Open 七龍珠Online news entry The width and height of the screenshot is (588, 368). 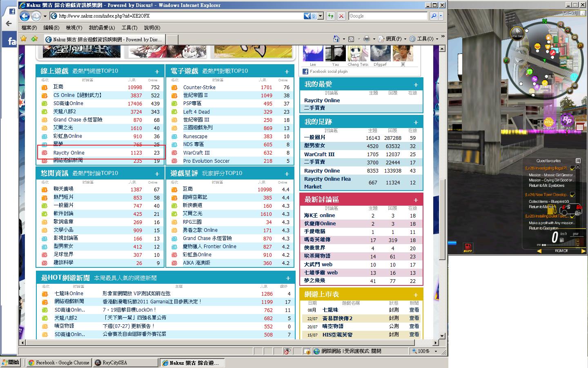[69, 293]
